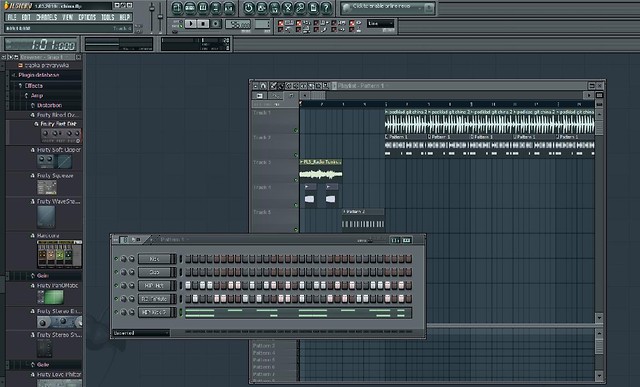640x387 pixels.
Task: Open the FILE menu
Action: 12,17
